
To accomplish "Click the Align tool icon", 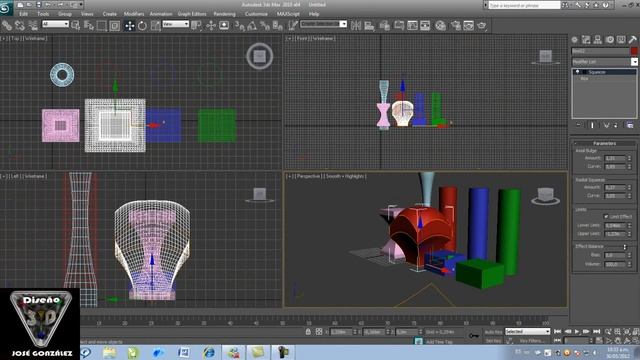I will pyautogui.click(x=369, y=26).
